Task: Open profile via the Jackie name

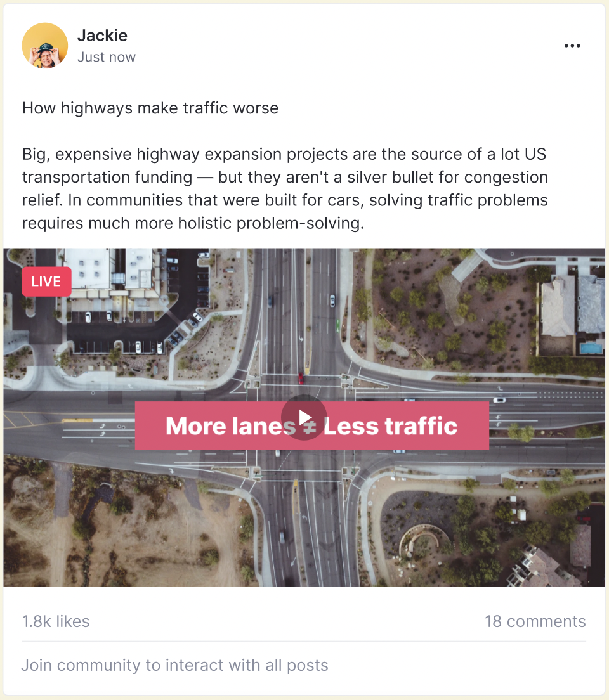Action: [x=102, y=36]
